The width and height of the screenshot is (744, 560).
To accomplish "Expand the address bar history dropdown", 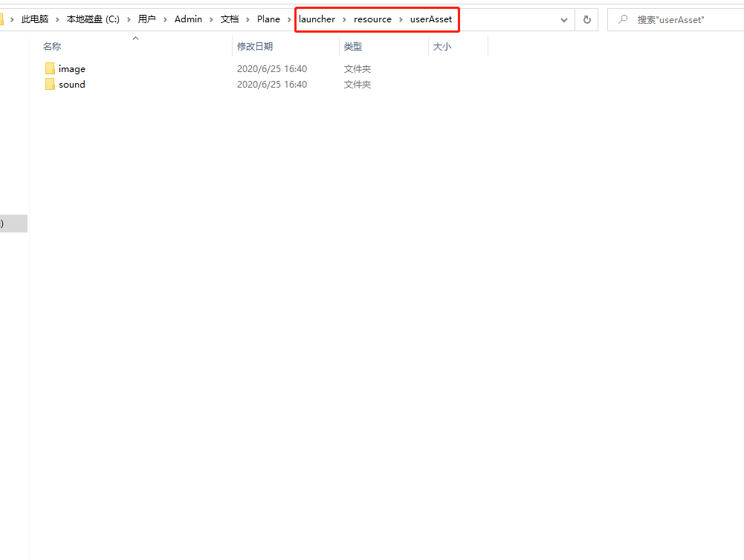I will [563, 20].
